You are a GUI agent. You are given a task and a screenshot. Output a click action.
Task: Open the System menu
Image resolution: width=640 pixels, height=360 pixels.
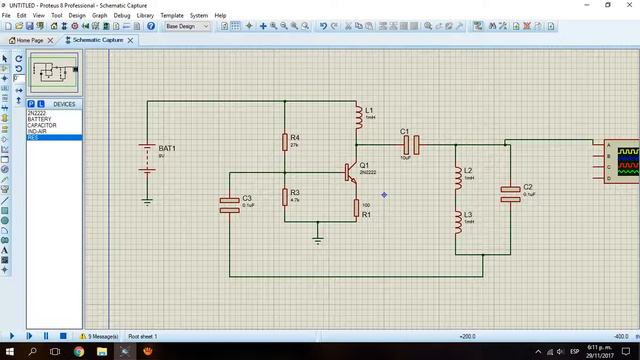click(199, 16)
